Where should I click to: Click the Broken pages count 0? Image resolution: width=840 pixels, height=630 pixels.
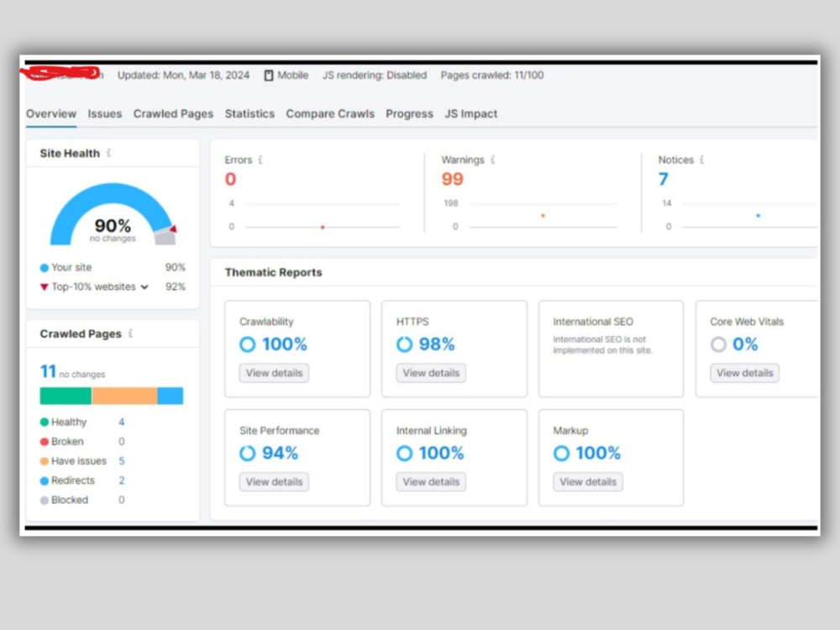(x=122, y=442)
